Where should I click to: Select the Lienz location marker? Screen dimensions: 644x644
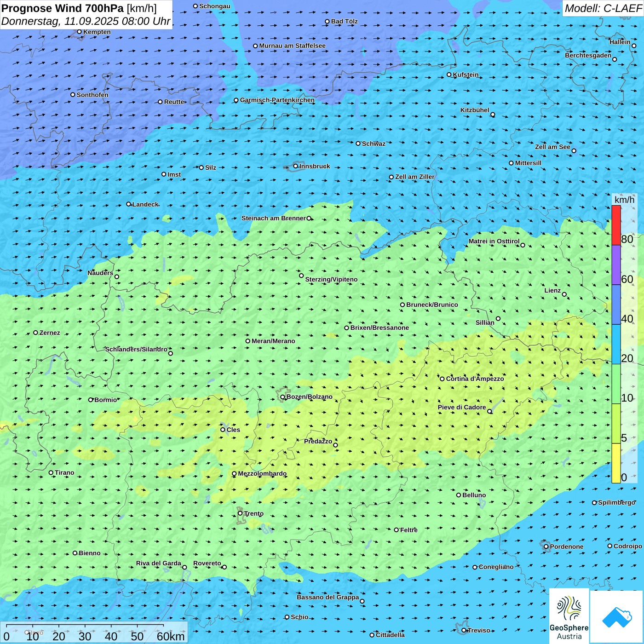[564, 294]
